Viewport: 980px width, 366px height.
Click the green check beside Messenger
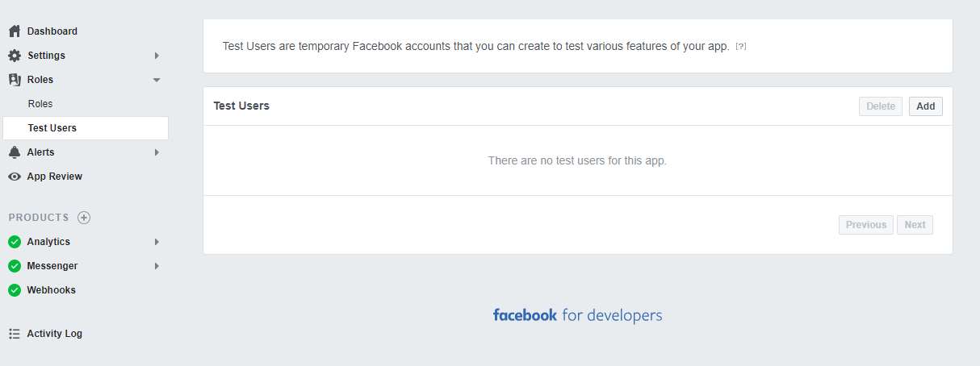(15, 266)
